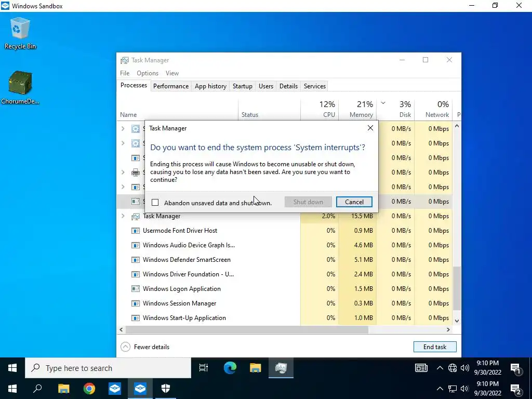This screenshot has height=399, width=532.
Task: Check Abandon unsaved data and shut down
Action: [x=155, y=203]
